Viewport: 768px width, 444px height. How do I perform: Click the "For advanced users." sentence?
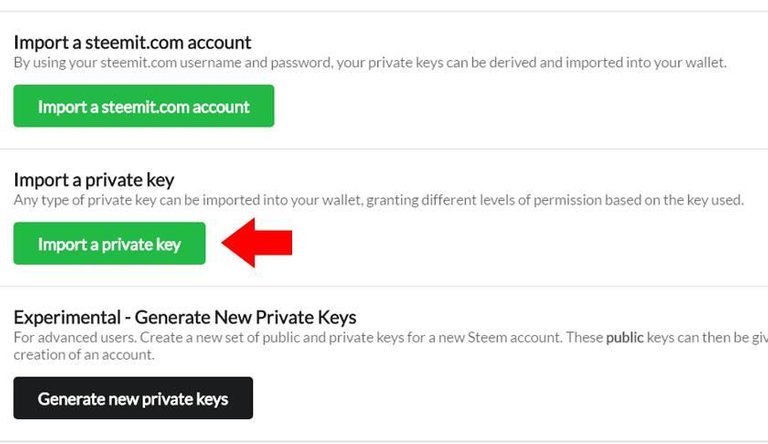point(71,337)
